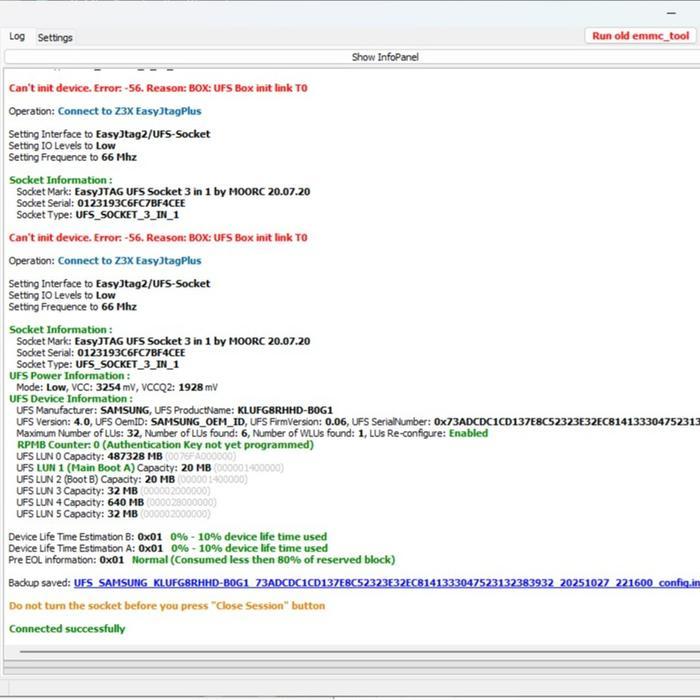Click Device Life Time Estimation B line
The width and height of the screenshot is (700, 700).
pyautogui.click(x=168, y=537)
